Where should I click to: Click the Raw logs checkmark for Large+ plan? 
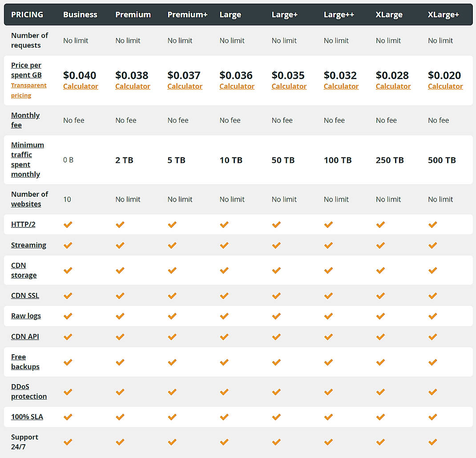276,316
